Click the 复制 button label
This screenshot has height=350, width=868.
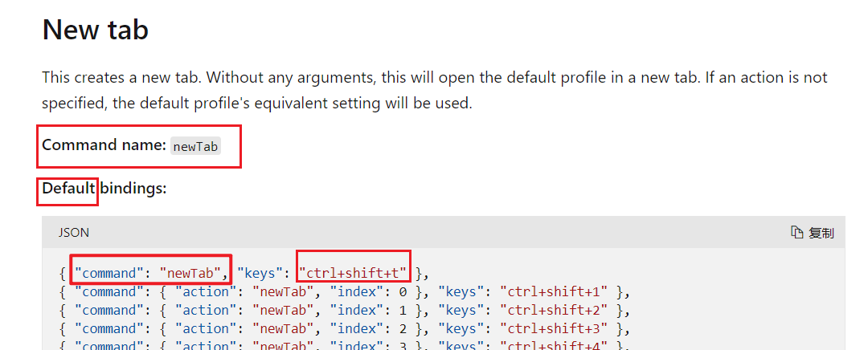click(821, 233)
